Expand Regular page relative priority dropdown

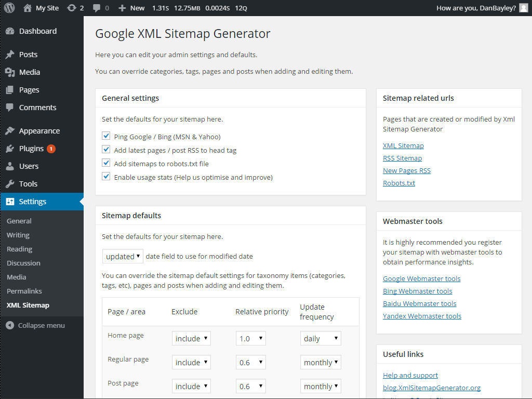(250, 362)
